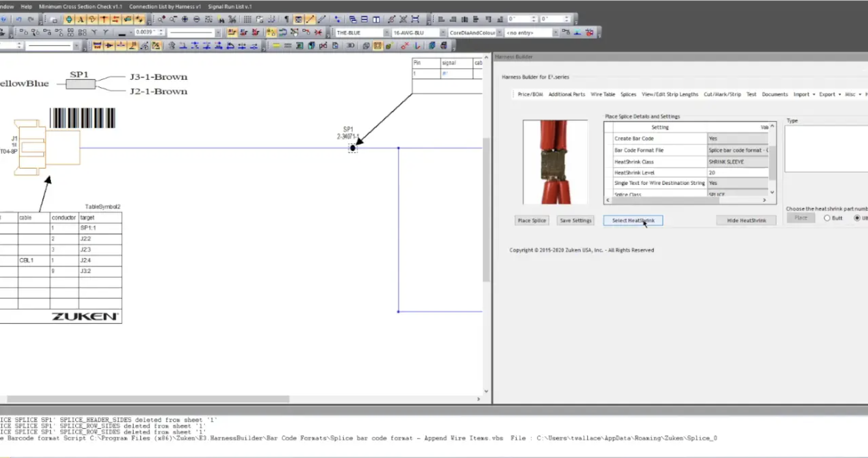Open the Documents tab

coord(775,94)
